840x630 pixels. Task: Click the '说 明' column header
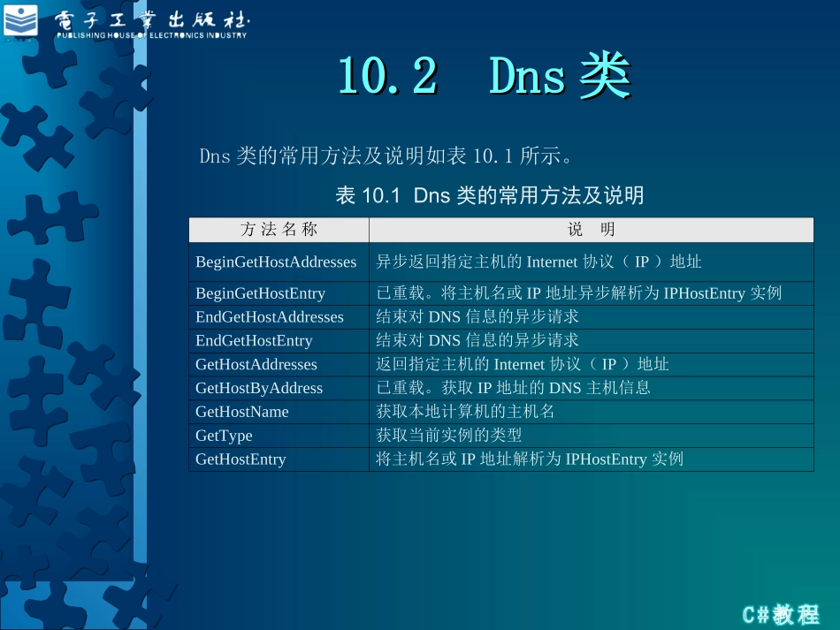click(592, 230)
